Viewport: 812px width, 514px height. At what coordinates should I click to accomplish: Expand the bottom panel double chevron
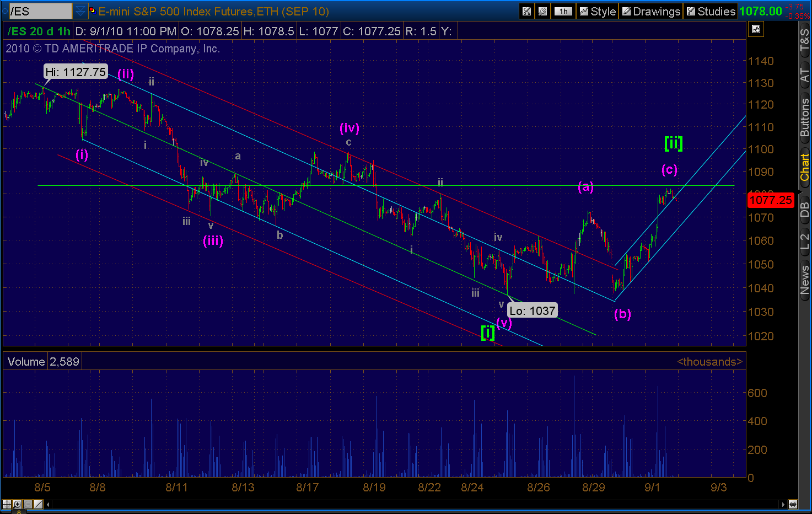point(19,512)
